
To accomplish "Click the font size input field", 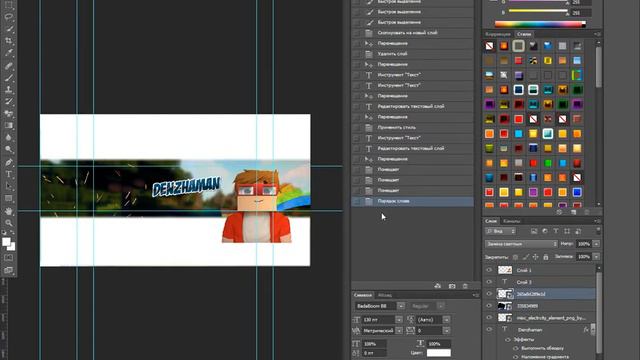I will 378,320.
